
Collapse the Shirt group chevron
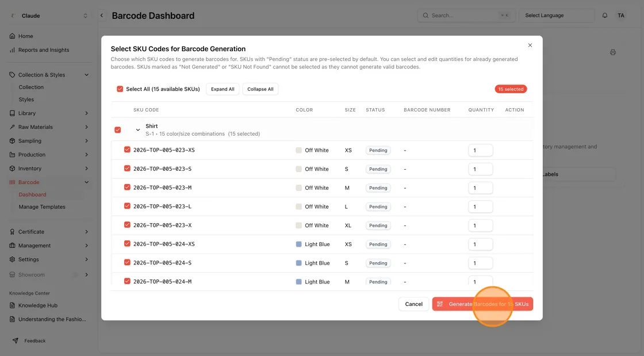pos(138,130)
